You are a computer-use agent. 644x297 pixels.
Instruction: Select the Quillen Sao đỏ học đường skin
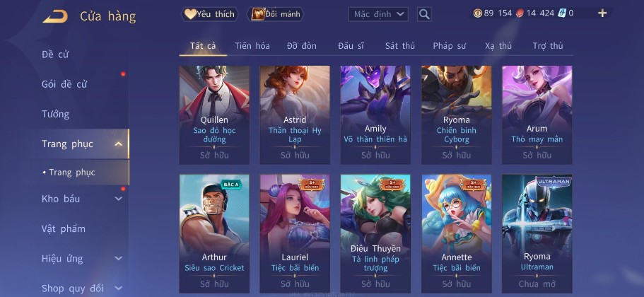click(214, 115)
